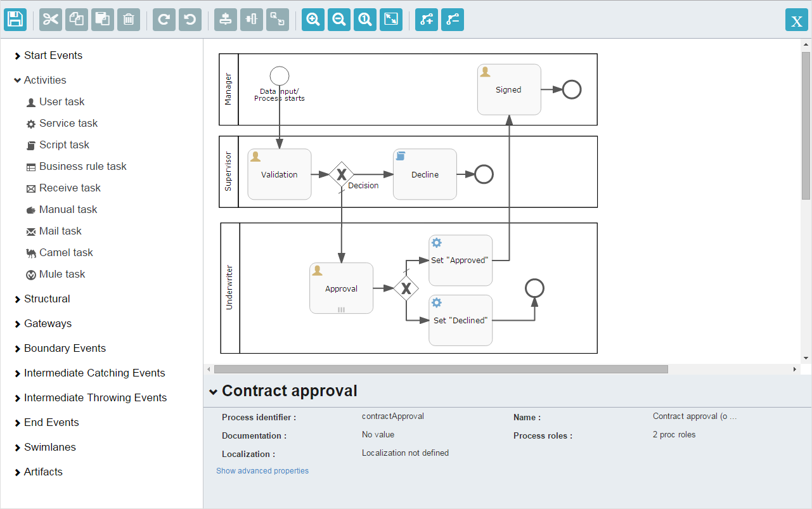The height and width of the screenshot is (509, 812).
Task: Click the horizontal canvas scrollbar
Action: point(441,369)
